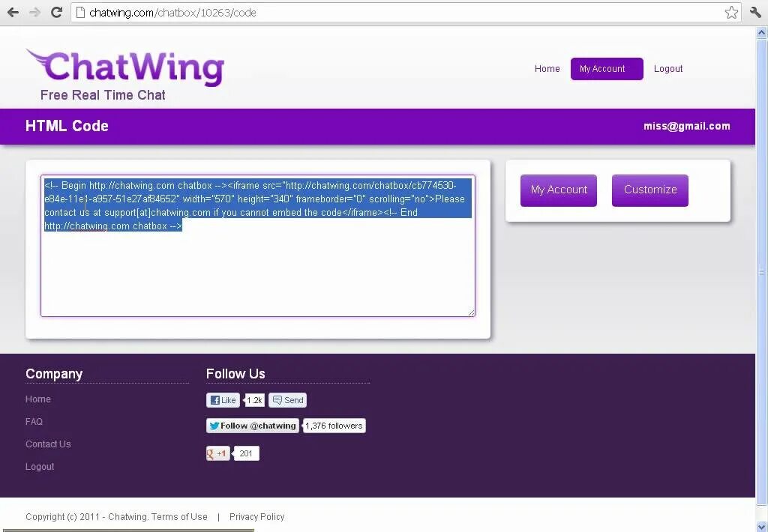Click the page scrollbar up arrow

click(762, 33)
